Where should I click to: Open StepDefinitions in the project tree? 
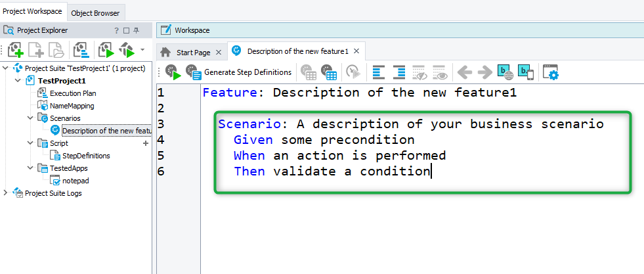[86, 156]
